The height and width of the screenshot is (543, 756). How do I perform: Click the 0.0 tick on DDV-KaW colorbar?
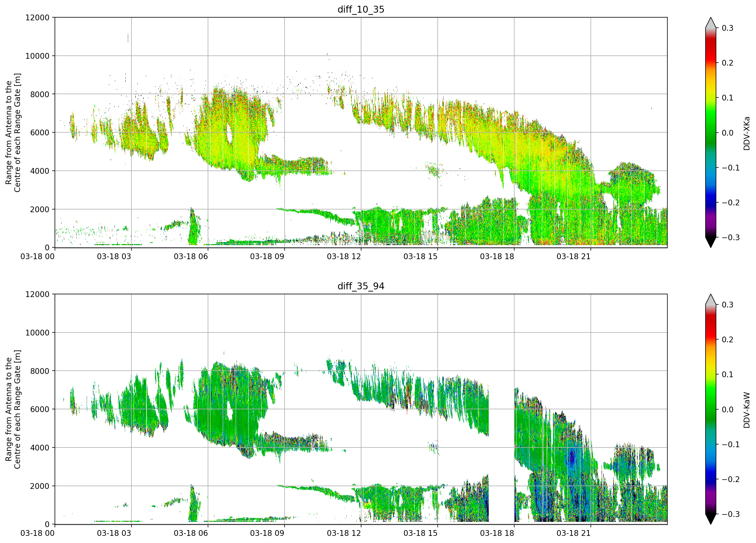[727, 409]
